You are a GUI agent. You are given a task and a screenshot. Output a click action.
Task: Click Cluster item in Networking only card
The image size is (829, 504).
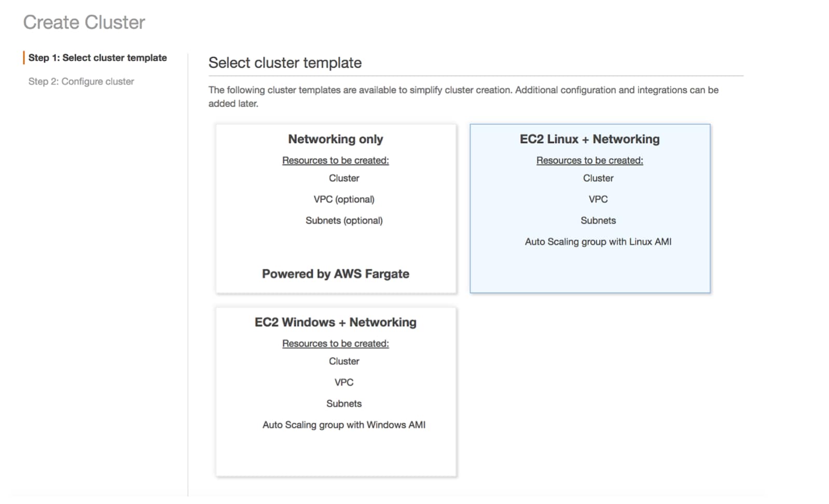pyautogui.click(x=343, y=178)
